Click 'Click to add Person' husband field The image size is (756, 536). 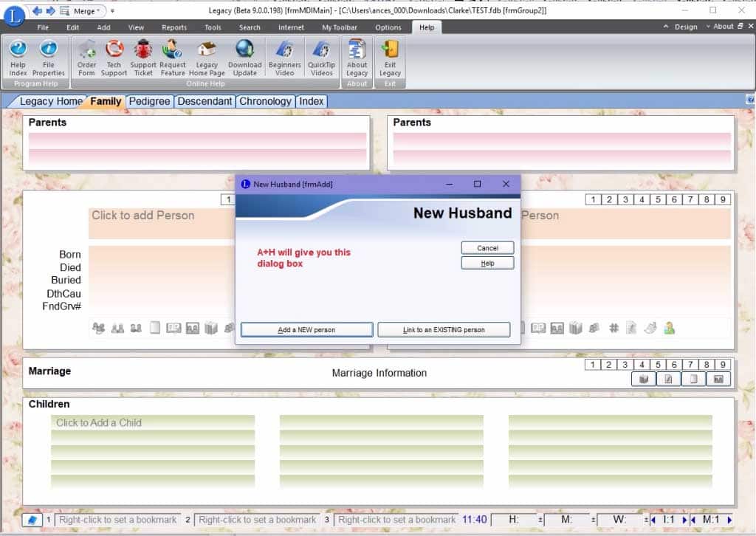point(162,223)
